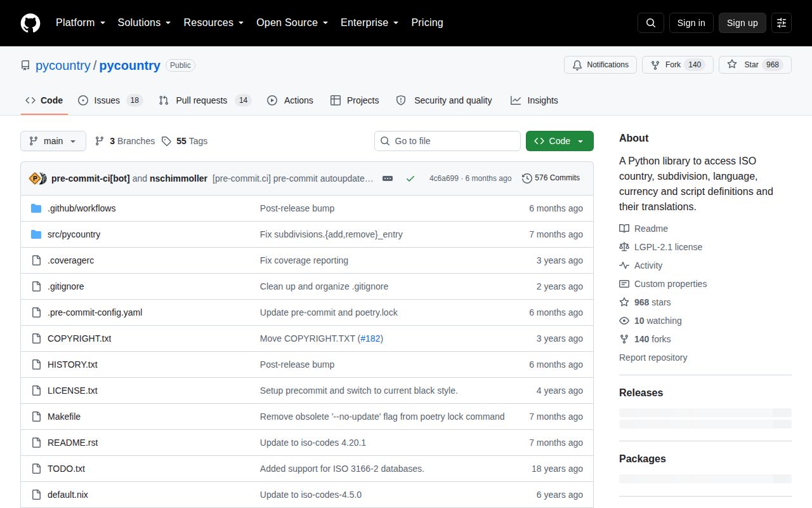View the 3 Branches link
The height and width of the screenshot is (508, 812).
(x=125, y=141)
